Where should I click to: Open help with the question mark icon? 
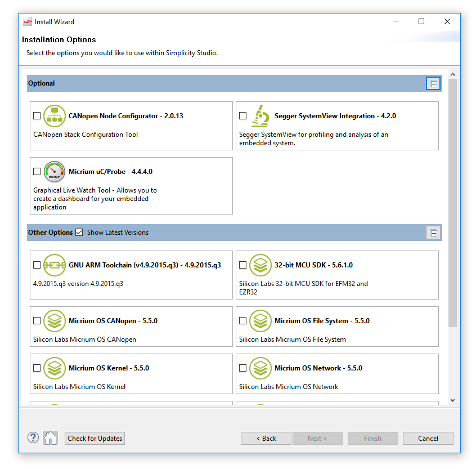33,437
